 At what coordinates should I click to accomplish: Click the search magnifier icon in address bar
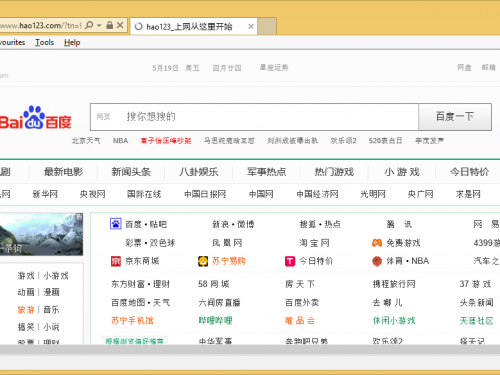(x=89, y=25)
